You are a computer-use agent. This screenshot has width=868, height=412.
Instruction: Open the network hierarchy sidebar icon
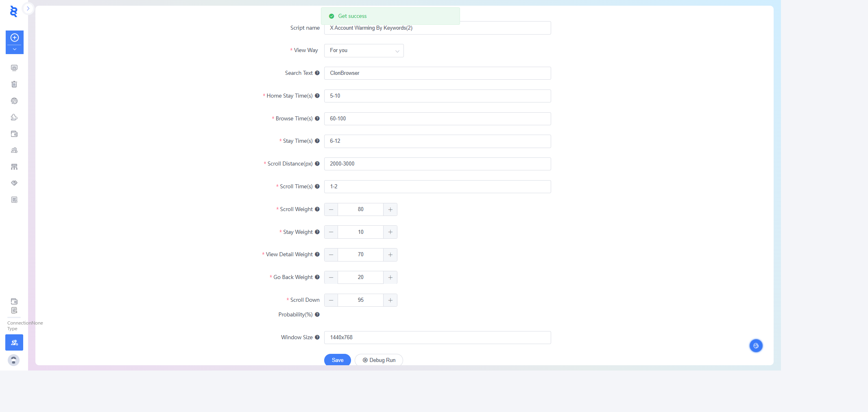tap(14, 167)
